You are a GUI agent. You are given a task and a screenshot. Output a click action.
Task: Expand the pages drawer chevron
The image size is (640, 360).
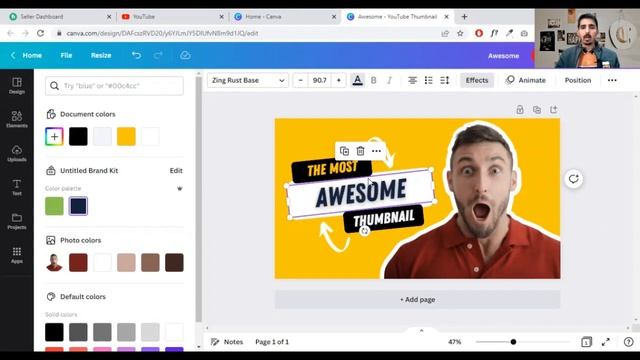[x=422, y=331]
